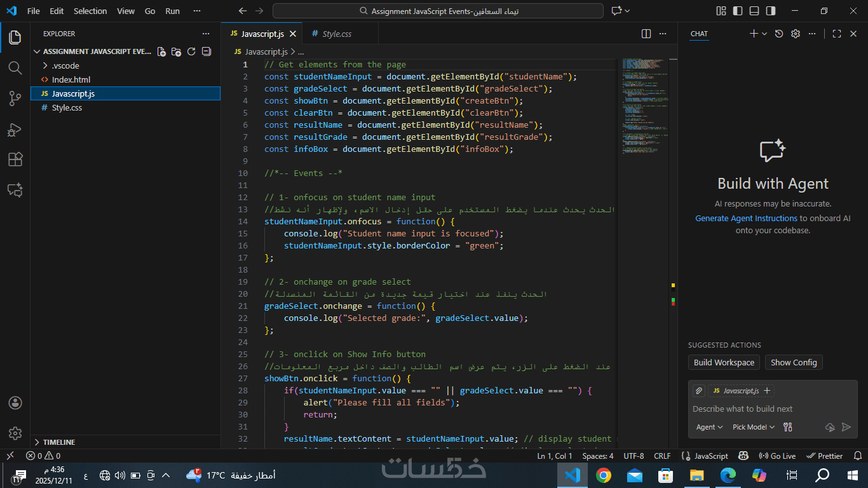This screenshot has width=868, height=488.
Task: Refresh the Explorer file tree
Action: click(191, 51)
